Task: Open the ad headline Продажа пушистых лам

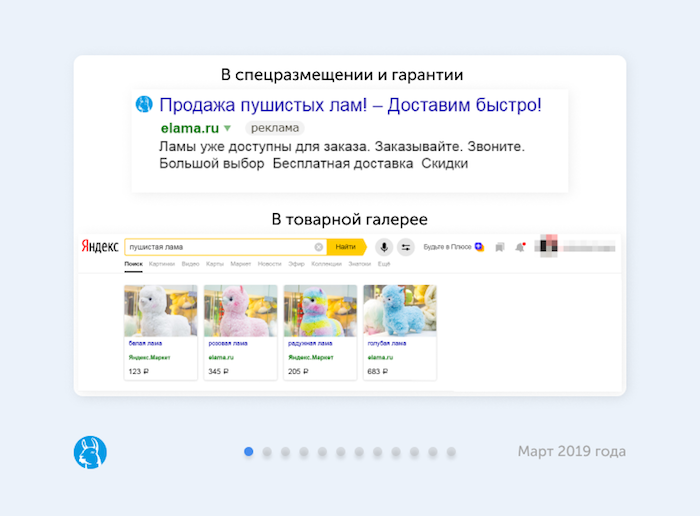Action: (x=350, y=105)
